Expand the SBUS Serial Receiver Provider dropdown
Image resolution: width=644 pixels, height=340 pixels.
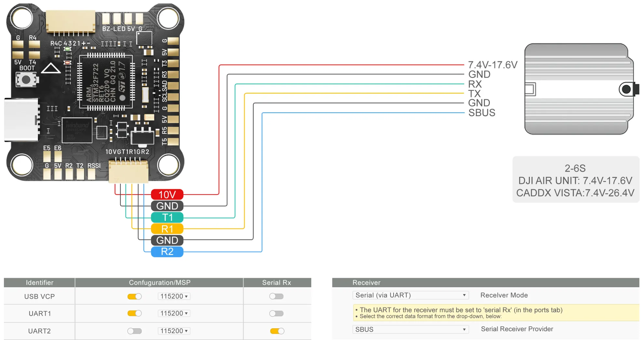410,329
